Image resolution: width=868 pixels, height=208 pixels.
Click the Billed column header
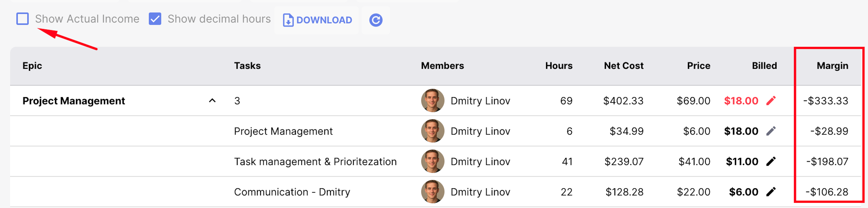pos(764,65)
